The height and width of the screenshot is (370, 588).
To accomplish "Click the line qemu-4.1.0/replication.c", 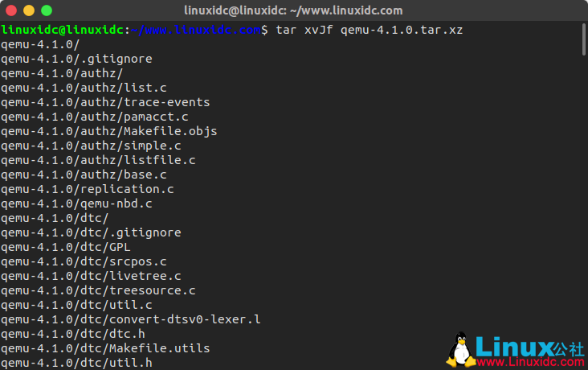I will point(88,189).
